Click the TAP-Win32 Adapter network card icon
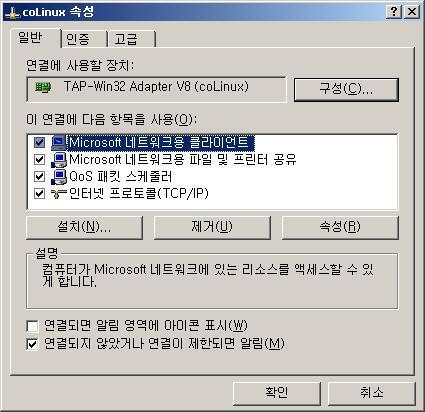425x412 pixels. [43, 88]
